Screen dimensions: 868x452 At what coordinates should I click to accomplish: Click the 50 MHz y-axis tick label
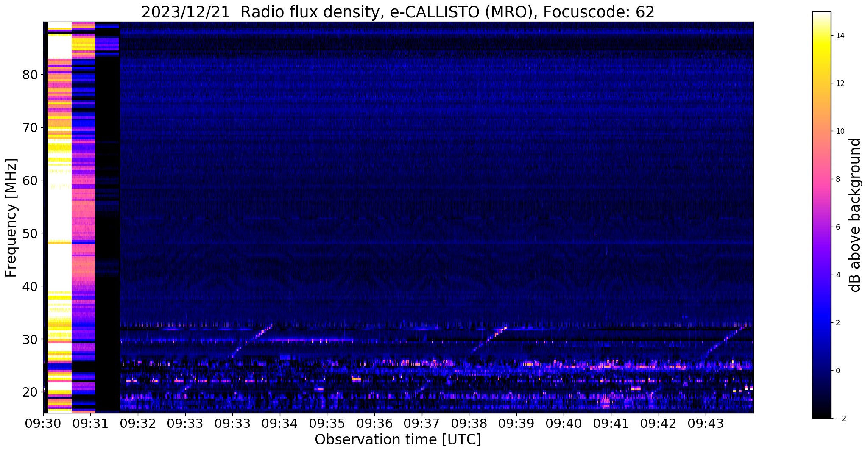coord(30,234)
